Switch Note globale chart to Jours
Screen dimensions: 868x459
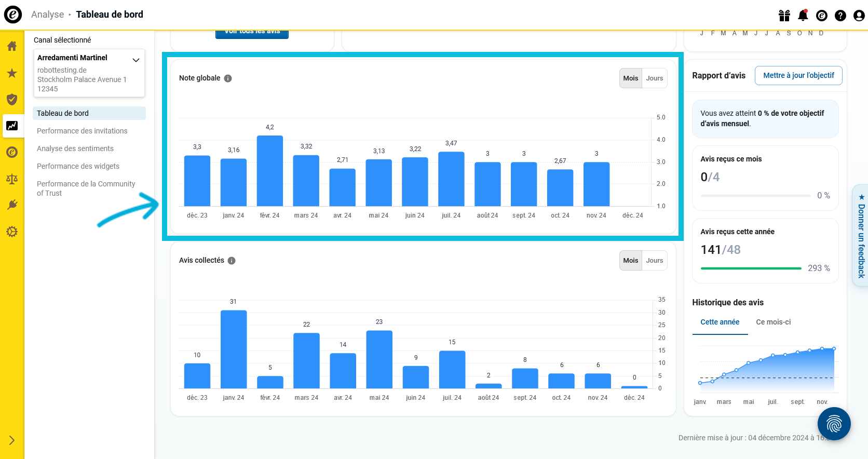tap(655, 78)
